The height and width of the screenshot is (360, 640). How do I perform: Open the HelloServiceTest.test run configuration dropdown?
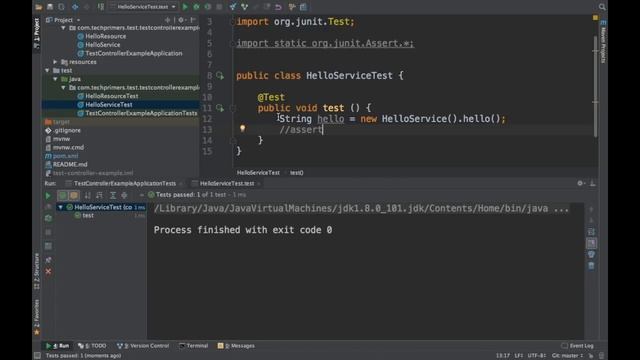(143, 7)
